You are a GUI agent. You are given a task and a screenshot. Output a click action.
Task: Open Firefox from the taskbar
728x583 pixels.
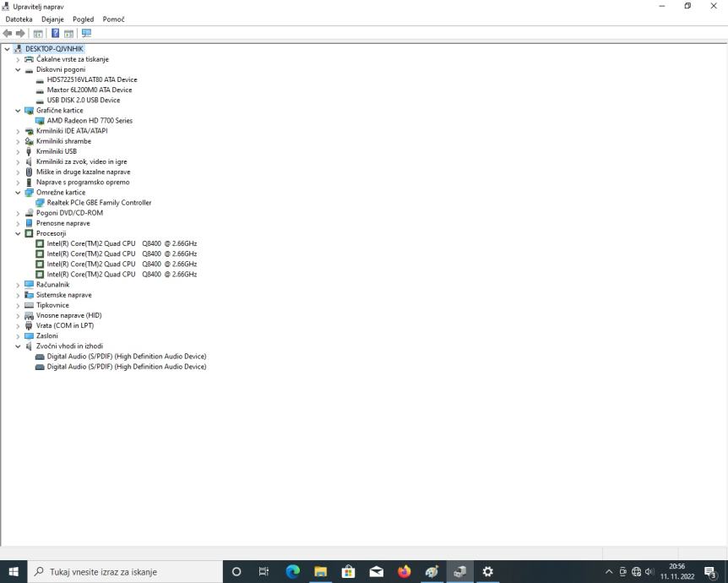404,572
